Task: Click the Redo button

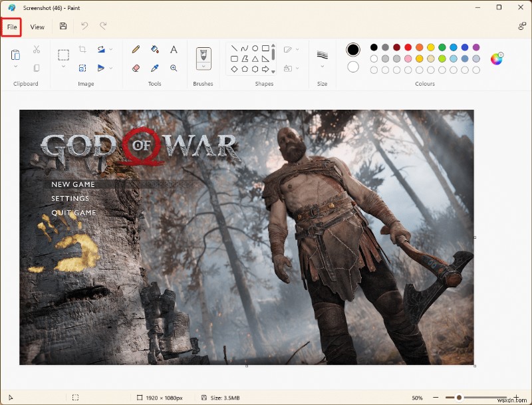Action: (x=103, y=27)
